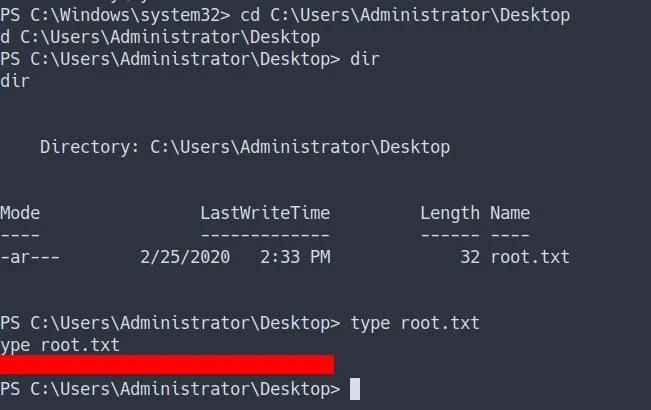651x410 pixels.
Task: Click the red redacted bar
Action: 167,364
